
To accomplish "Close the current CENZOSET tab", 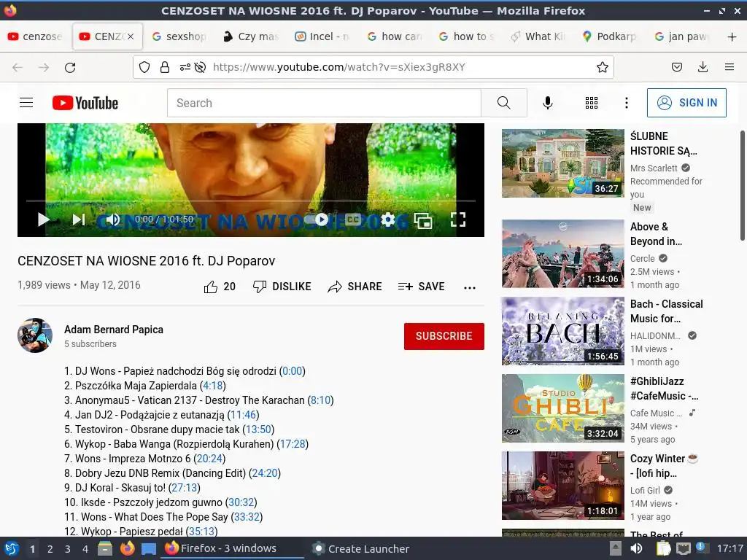I will 131,36.
